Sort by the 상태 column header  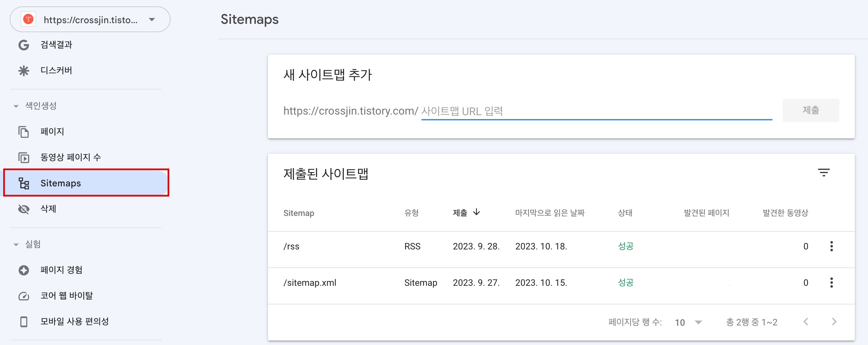click(x=625, y=213)
